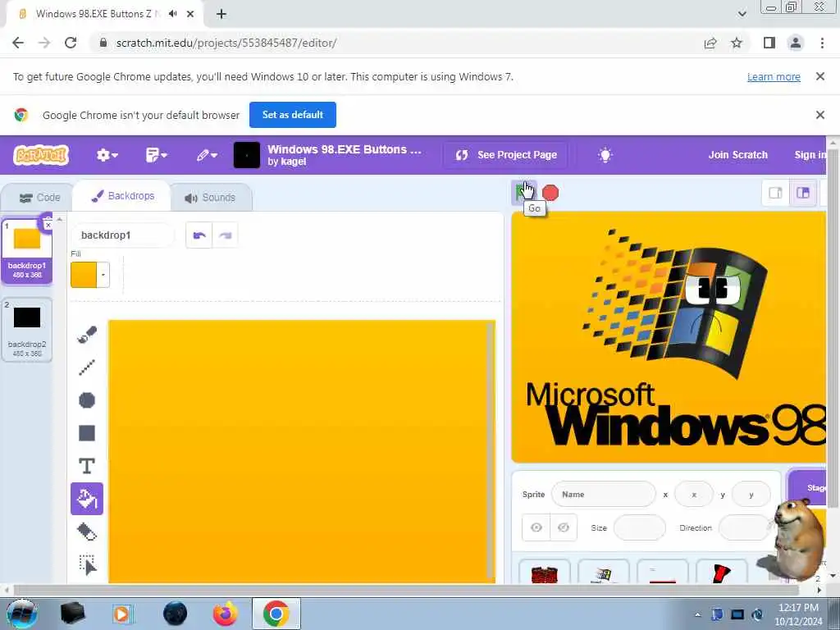Bookmark this page with the star
Image resolution: width=840 pixels, height=630 pixels.
pos(737,43)
